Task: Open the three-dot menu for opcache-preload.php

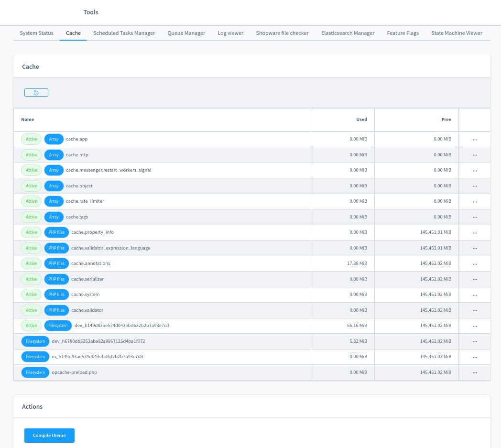Action: tap(475, 372)
